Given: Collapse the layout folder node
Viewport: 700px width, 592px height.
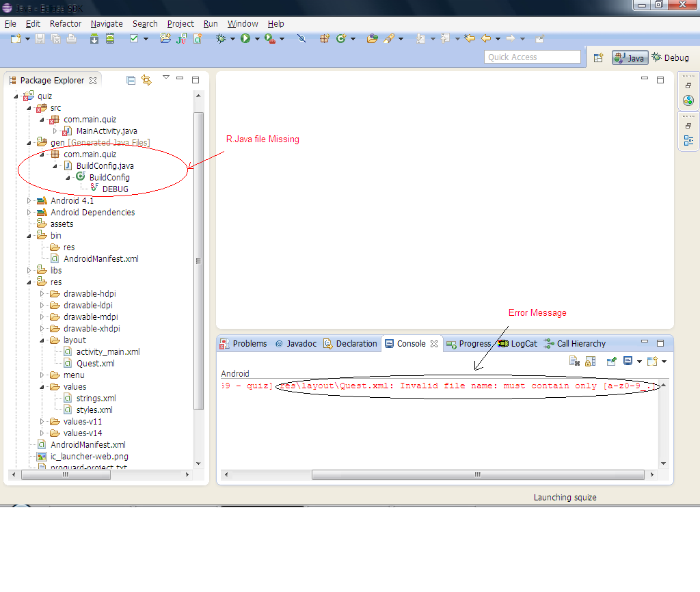Looking at the screenshot, I should tap(42, 340).
